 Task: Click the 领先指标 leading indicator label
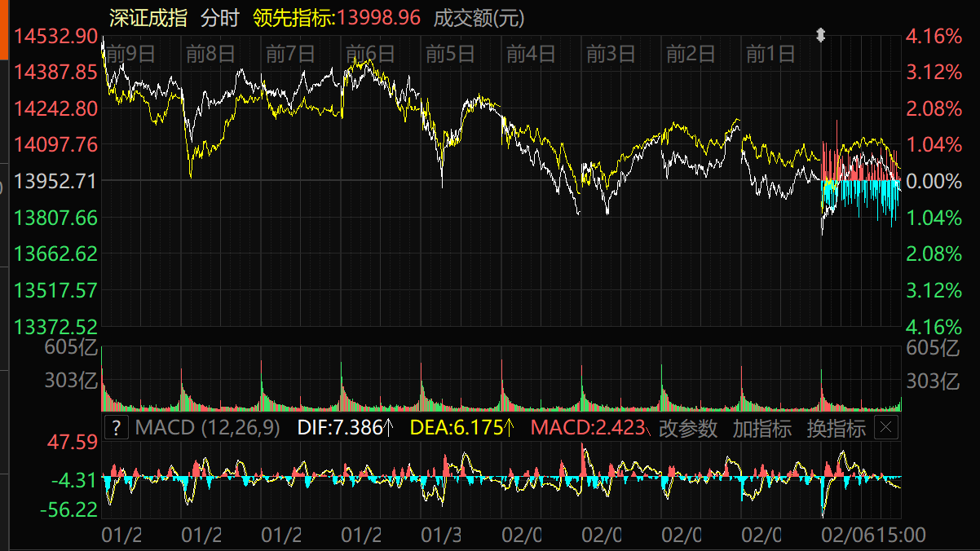(294, 18)
